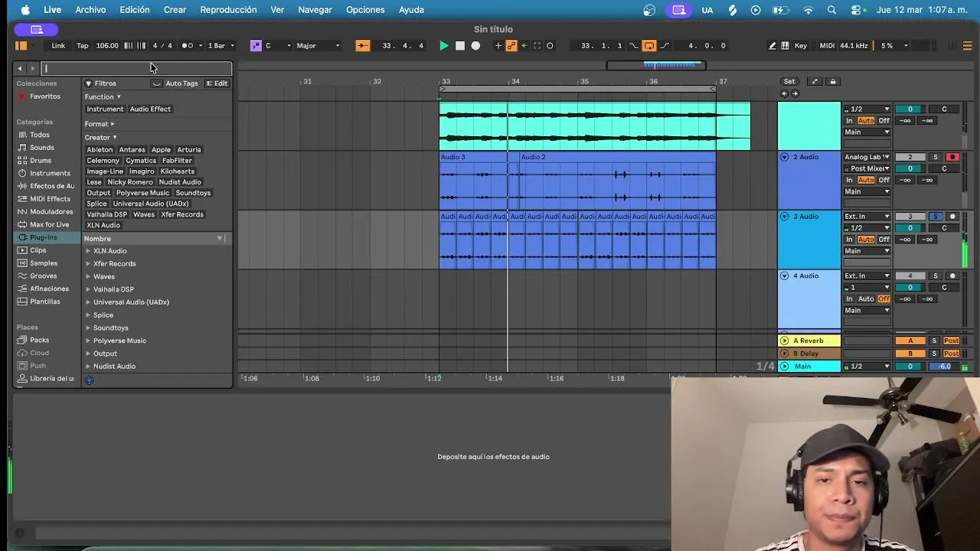Screen dimensions: 980x551
Task: Toggle the scale mode icon beside C
Action: pos(256,46)
